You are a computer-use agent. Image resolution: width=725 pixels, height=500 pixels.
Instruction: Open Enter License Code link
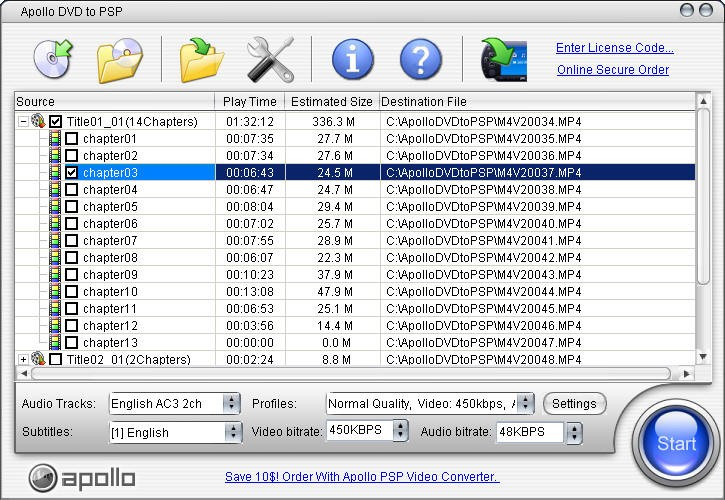[x=614, y=48]
